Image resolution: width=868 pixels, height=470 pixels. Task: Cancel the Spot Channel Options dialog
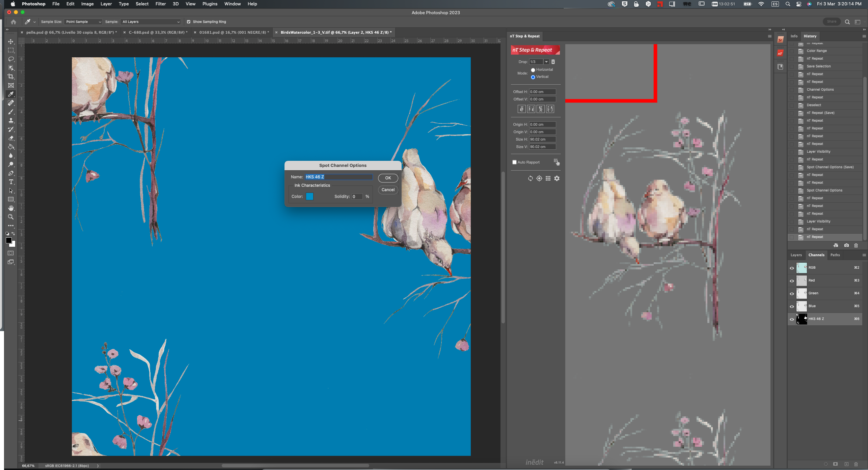388,190
